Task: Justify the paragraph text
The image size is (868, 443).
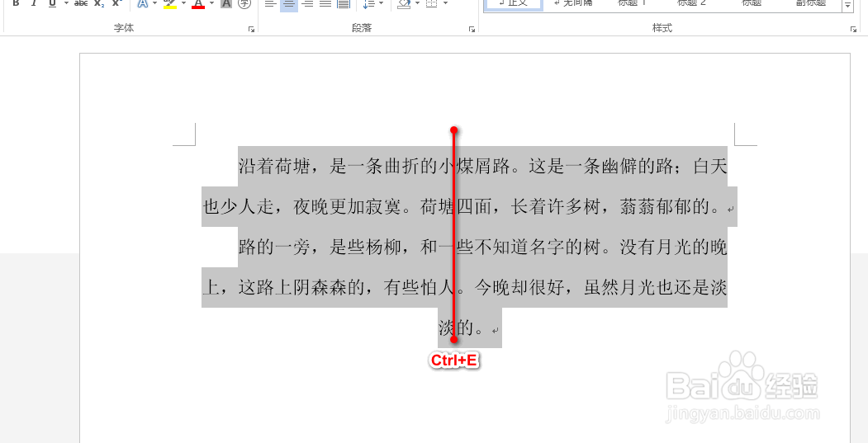Action: 325,3
